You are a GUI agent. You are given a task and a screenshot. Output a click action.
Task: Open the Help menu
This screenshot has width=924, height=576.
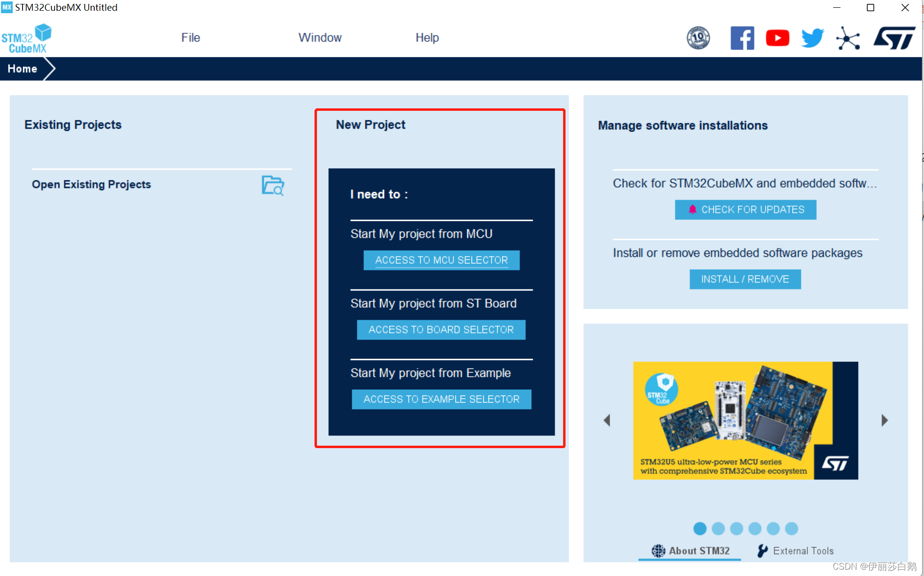(427, 38)
